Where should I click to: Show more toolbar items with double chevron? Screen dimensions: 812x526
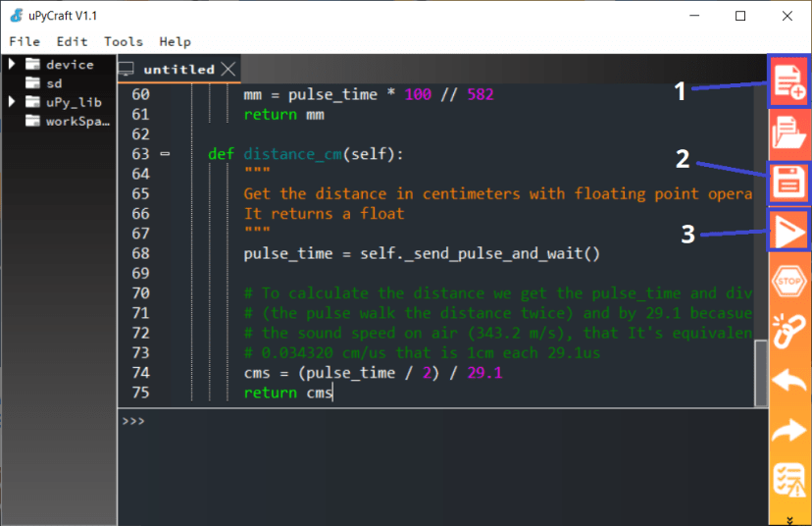click(789, 520)
